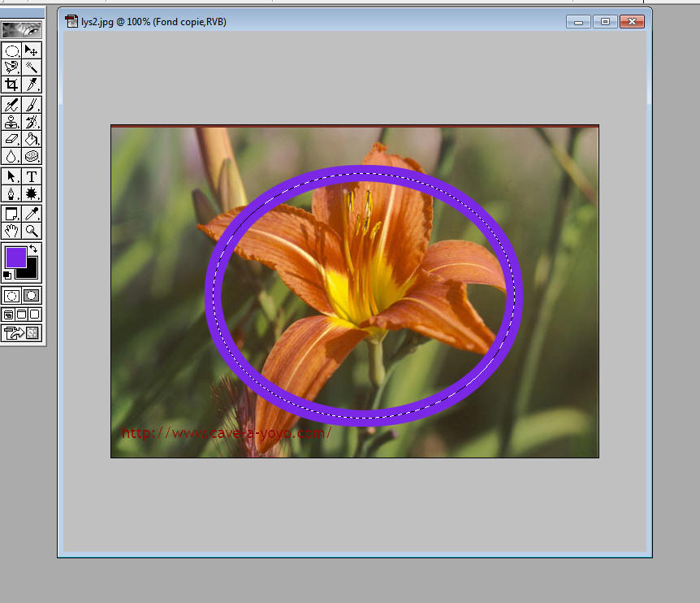Select the Hand tool
Image resolution: width=700 pixels, height=603 pixels.
coord(11,231)
